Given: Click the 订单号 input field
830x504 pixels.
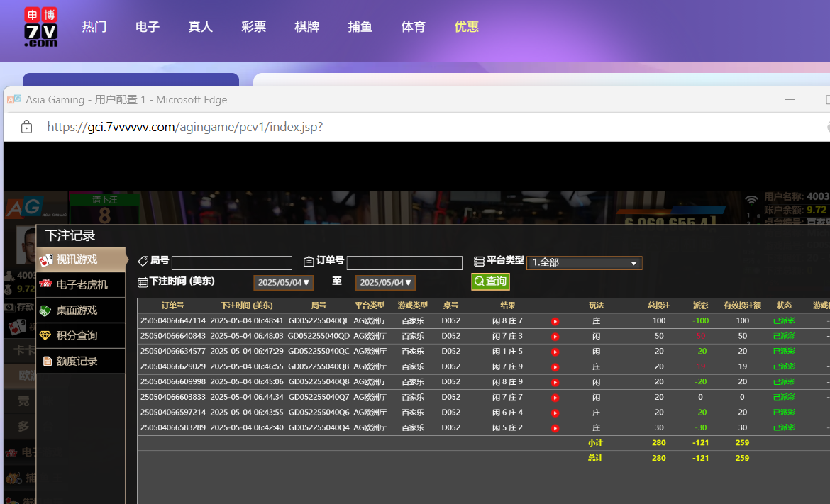Looking at the screenshot, I should [x=404, y=263].
